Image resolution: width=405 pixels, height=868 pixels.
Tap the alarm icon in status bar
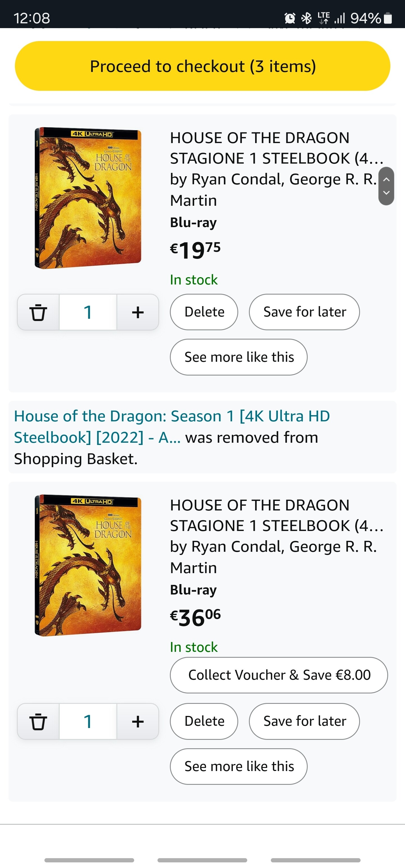point(290,18)
